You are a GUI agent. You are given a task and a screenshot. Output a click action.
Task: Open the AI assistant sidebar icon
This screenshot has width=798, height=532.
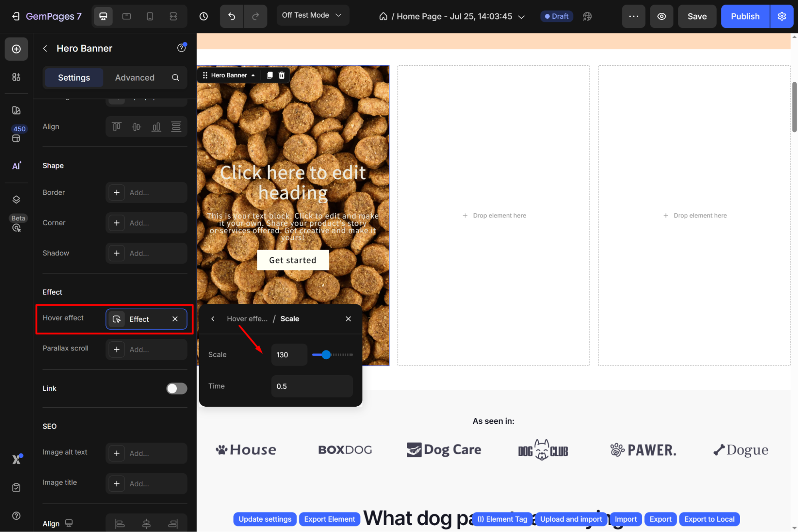(x=16, y=166)
